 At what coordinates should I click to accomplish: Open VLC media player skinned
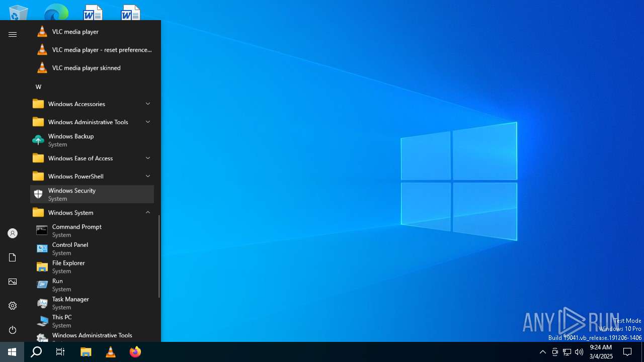[x=92, y=68]
